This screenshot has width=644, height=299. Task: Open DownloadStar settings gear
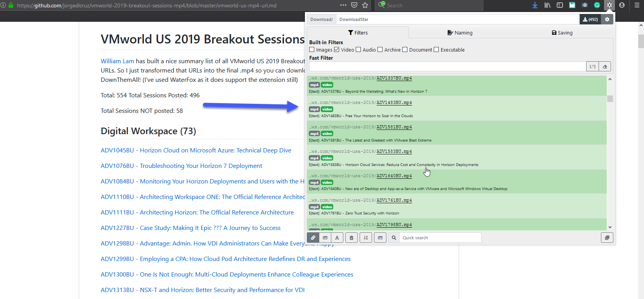(x=607, y=19)
